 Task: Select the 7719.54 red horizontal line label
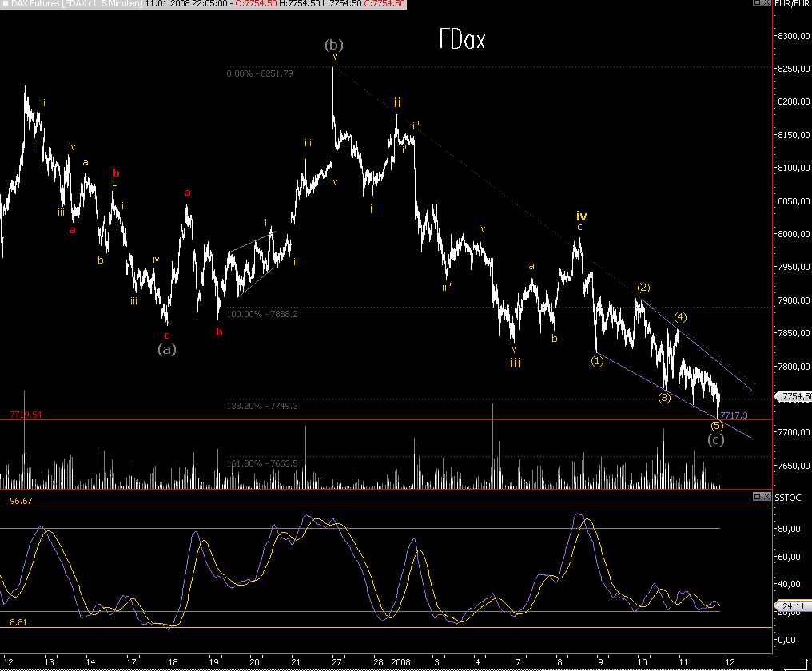(x=26, y=415)
